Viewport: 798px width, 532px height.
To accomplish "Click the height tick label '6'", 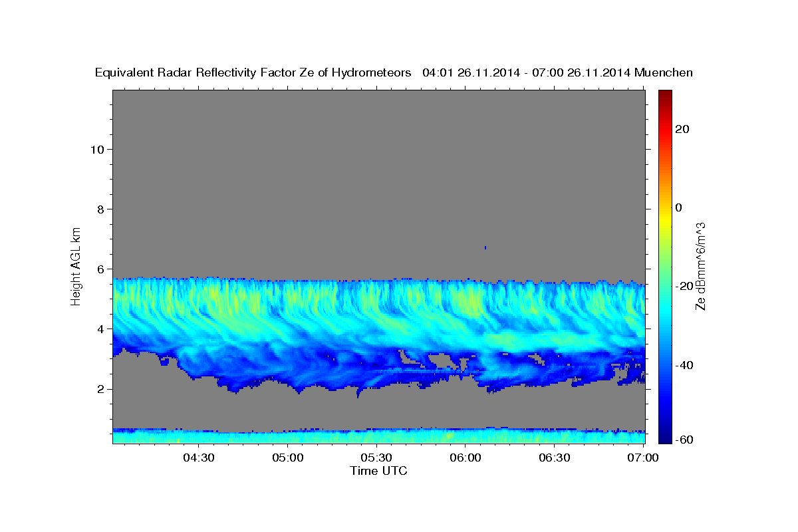I will [99, 269].
